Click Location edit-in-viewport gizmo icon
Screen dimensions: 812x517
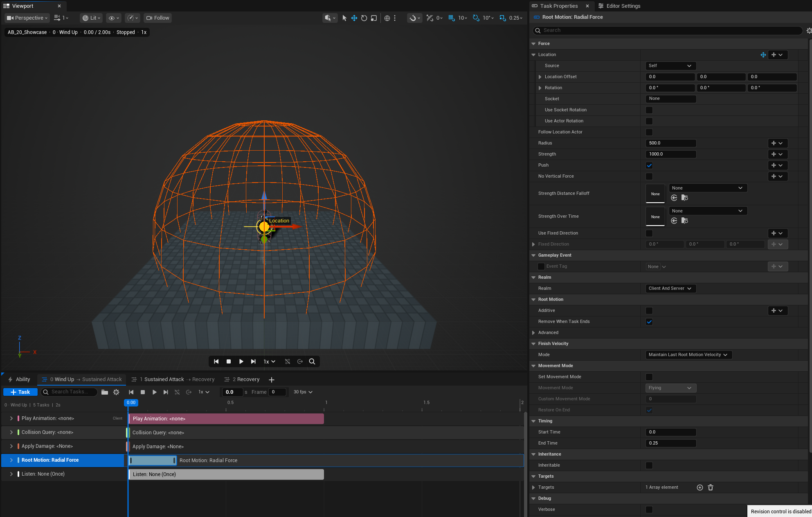763,55
